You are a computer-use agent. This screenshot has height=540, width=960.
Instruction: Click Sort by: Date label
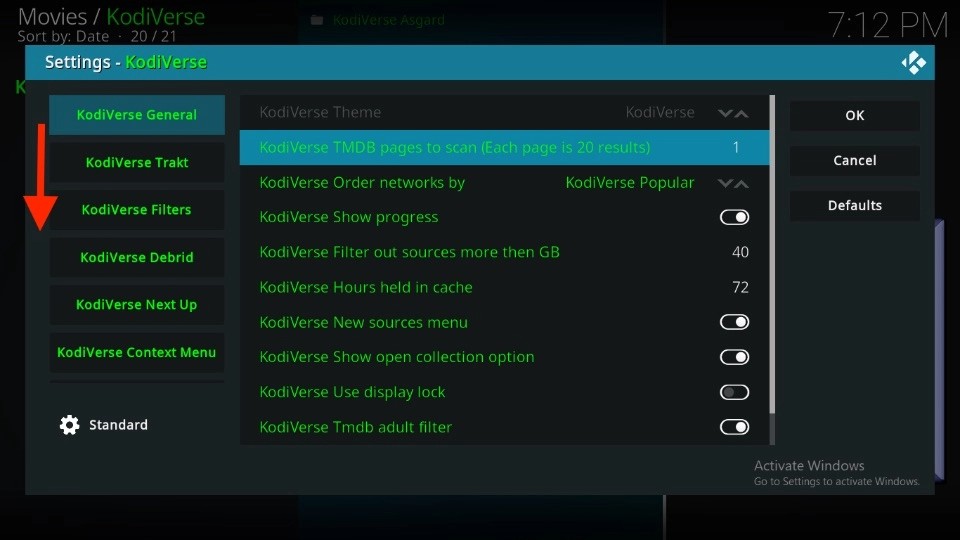(x=63, y=37)
